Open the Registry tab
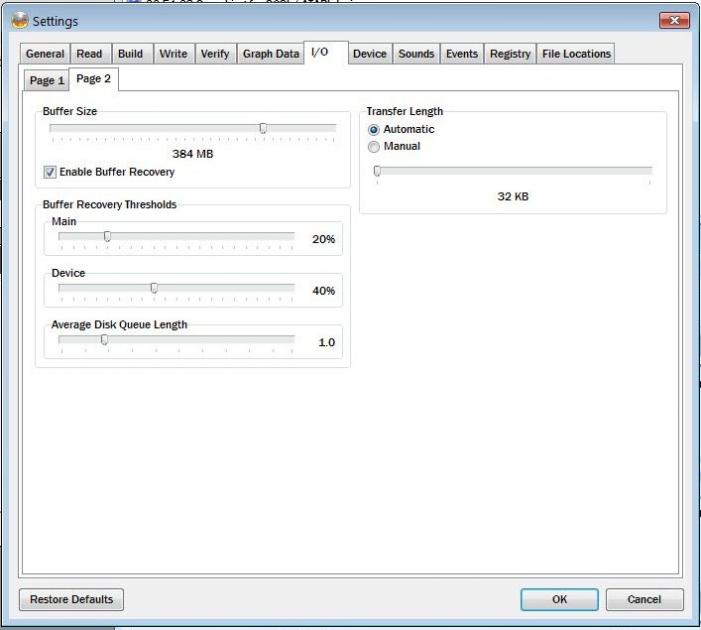 (x=510, y=54)
